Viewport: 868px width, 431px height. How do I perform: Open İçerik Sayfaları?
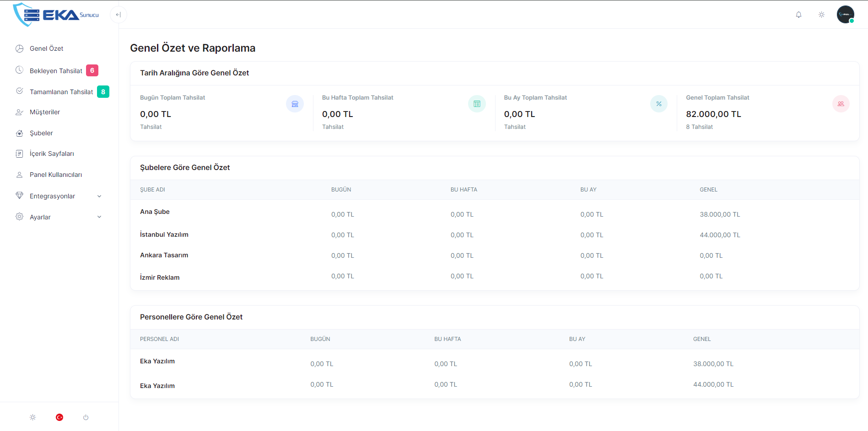click(52, 154)
